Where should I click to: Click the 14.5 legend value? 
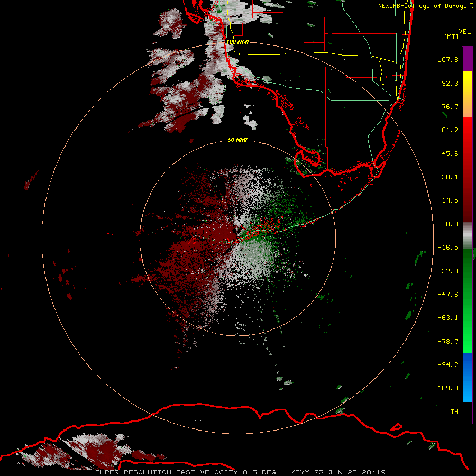[x=450, y=200]
